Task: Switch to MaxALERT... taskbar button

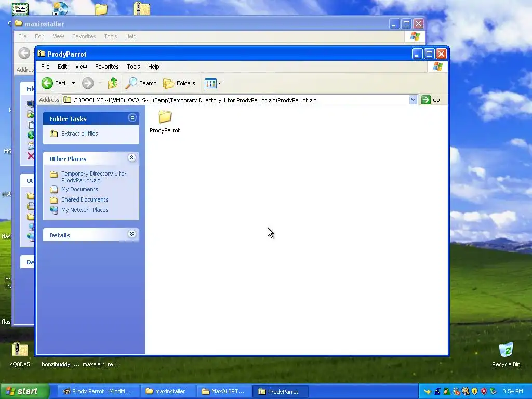Action: coord(223,392)
